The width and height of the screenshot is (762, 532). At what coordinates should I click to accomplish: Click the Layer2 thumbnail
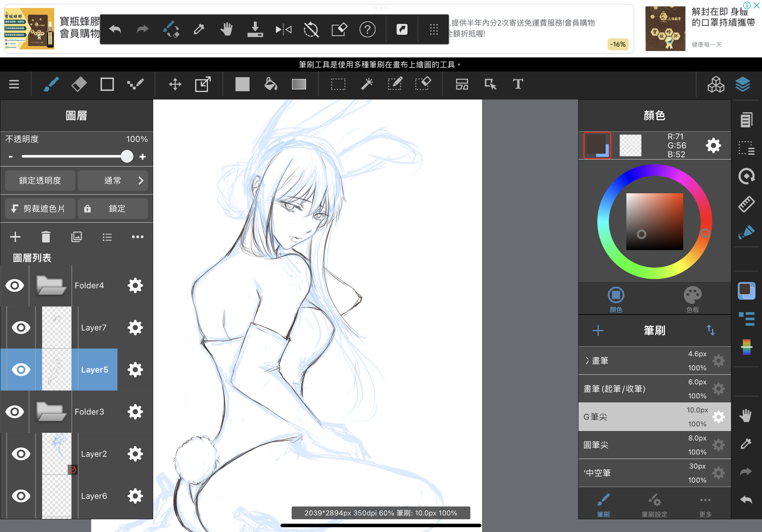[57, 454]
